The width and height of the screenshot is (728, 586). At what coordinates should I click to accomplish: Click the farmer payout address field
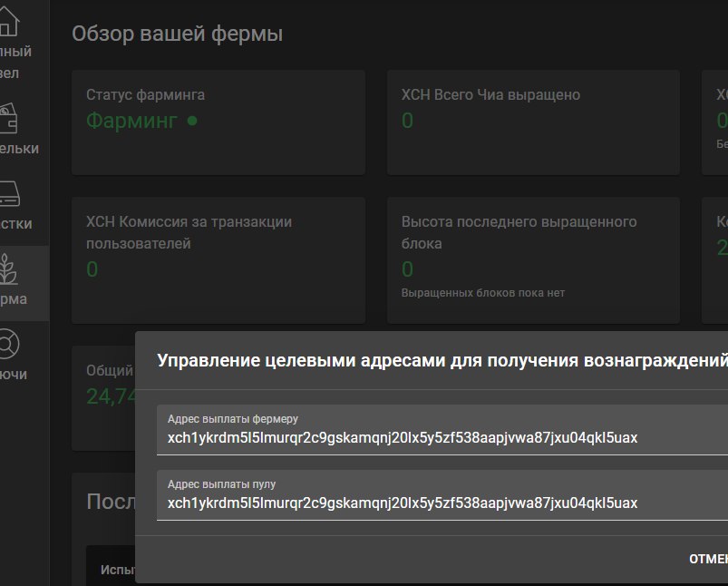[x=442, y=430]
